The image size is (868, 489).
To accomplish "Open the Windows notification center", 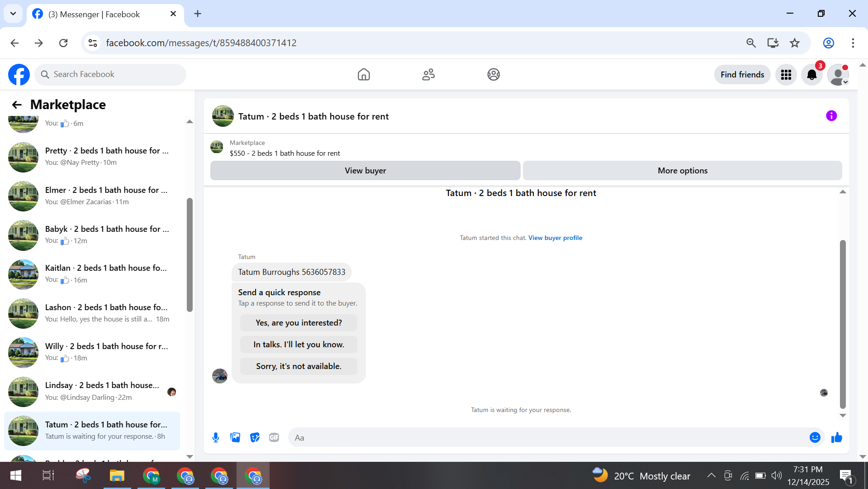I will pos(846,476).
